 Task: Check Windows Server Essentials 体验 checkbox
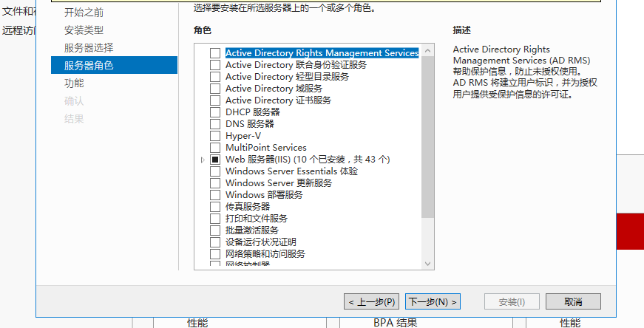(215, 171)
